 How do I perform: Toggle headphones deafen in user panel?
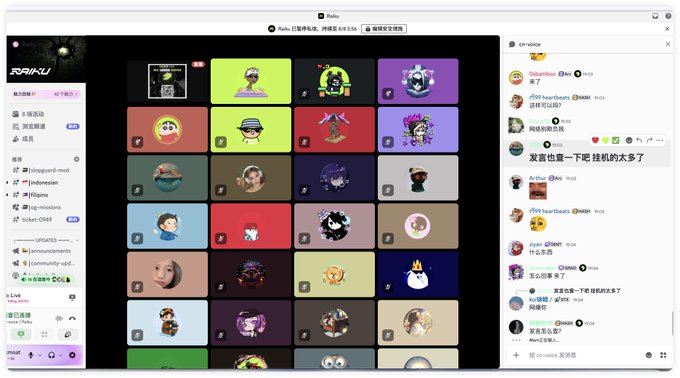tap(52, 355)
